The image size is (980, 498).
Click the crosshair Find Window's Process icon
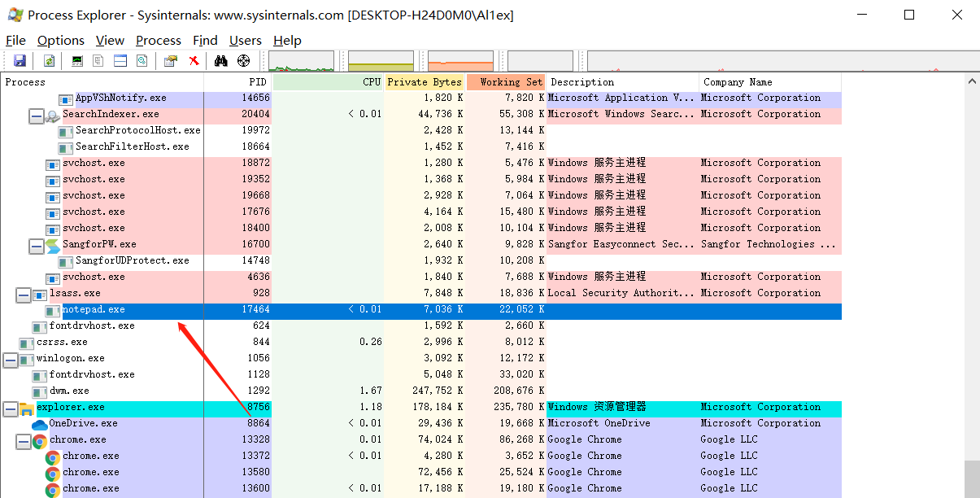[243, 60]
